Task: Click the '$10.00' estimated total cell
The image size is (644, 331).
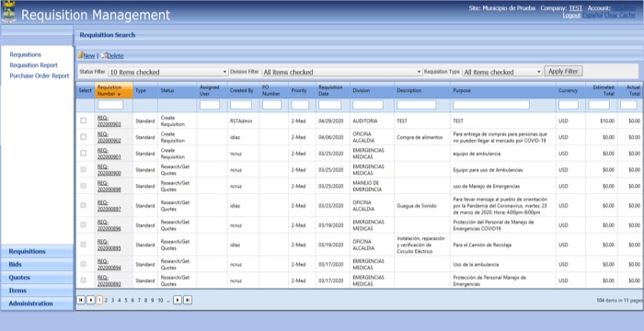Action: tap(606, 121)
